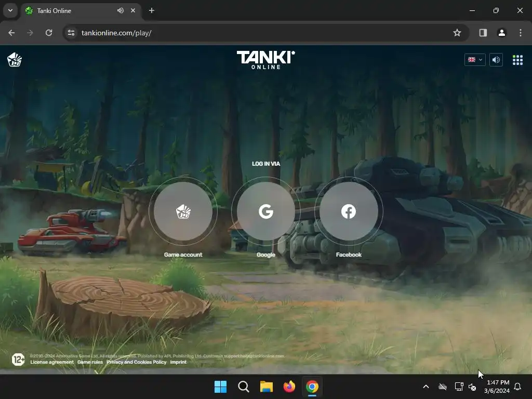The height and width of the screenshot is (399, 532).
Task: Open File Explorer from taskbar
Action: (x=267, y=387)
